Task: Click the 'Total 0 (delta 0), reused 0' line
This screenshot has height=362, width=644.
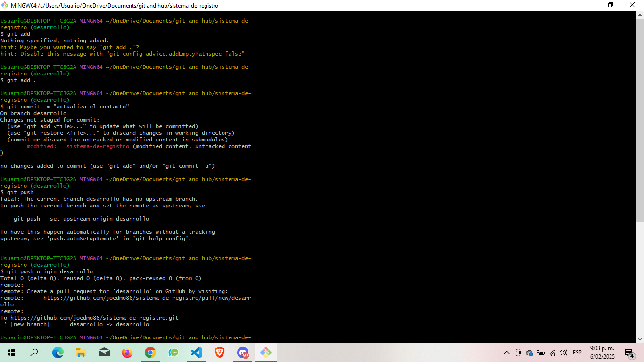Action: coord(101,278)
